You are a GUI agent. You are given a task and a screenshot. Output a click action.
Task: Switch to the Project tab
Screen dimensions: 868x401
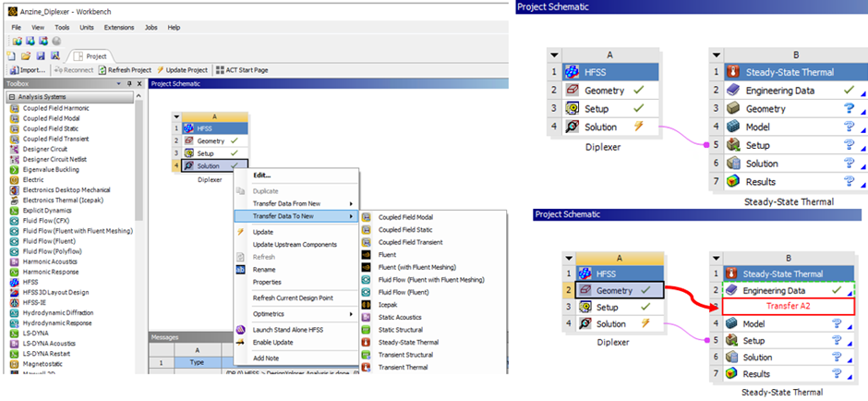(90, 56)
